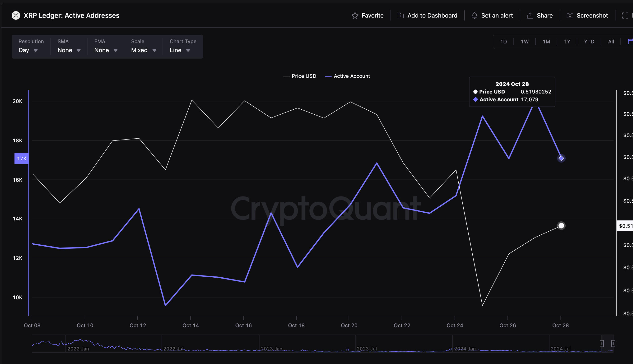Click the chart title XRP Ledger: Active Addresses
Image resolution: width=633 pixels, height=364 pixels.
[x=71, y=15]
